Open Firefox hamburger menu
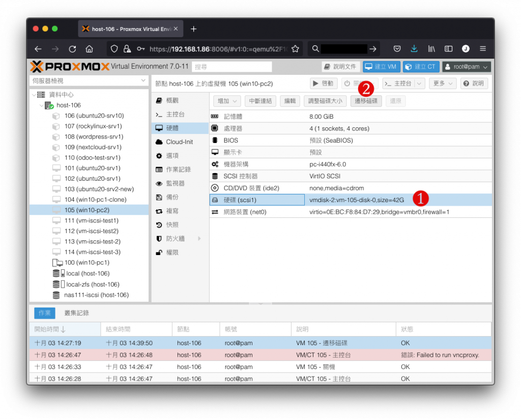The image size is (521, 420). click(483, 49)
